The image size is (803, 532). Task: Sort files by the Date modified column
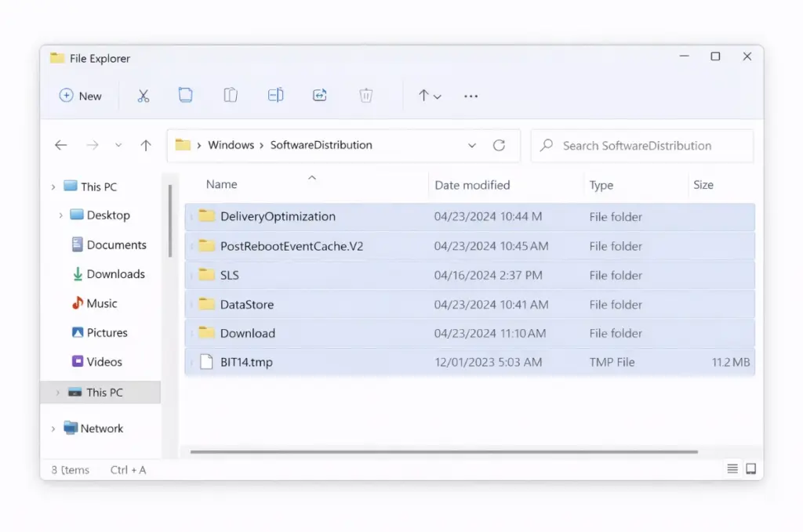coord(472,184)
